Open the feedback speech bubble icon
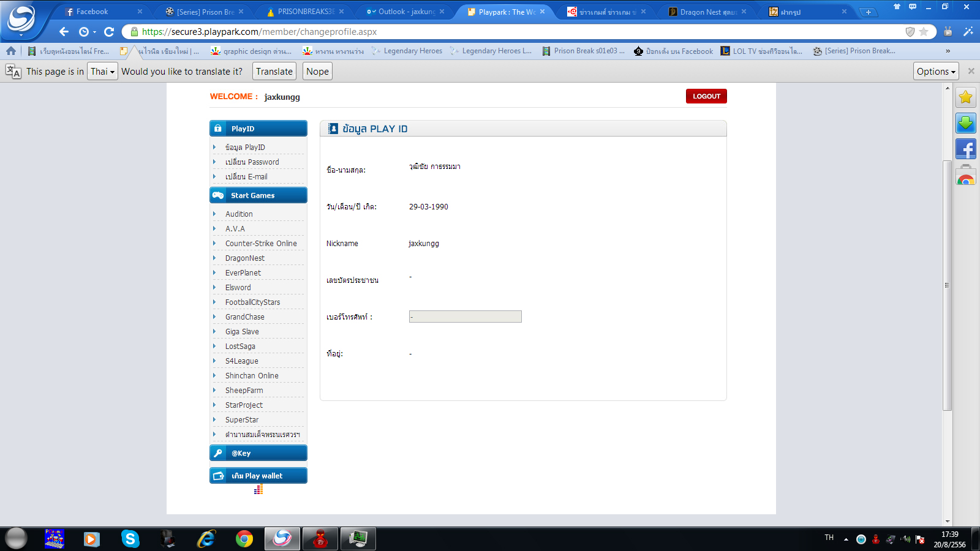980x551 pixels. tap(913, 7)
